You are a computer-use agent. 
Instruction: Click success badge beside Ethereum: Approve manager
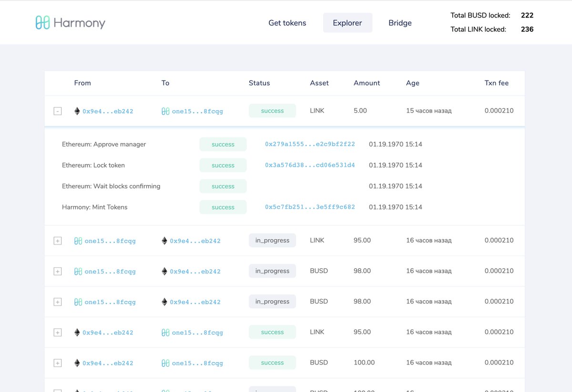click(223, 144)
